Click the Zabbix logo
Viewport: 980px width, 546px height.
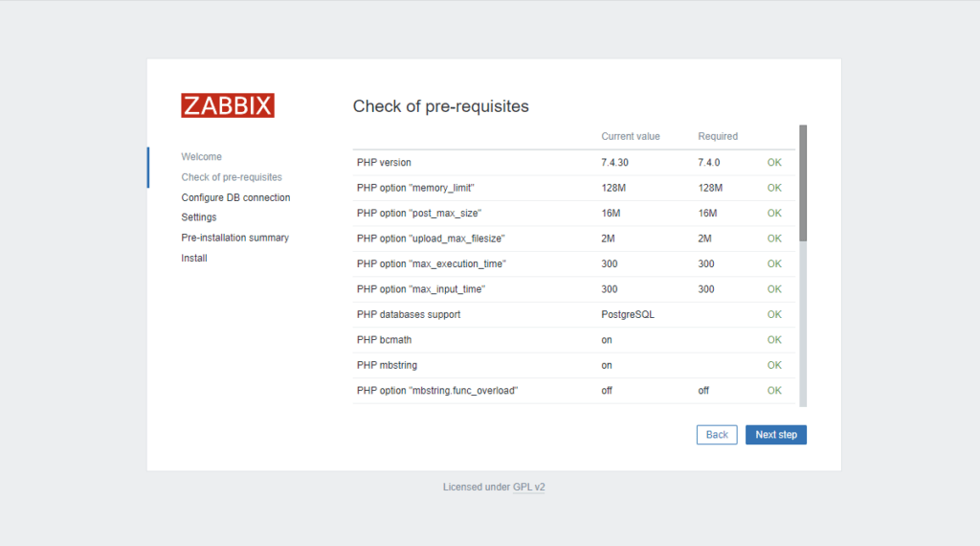[228, 105]
